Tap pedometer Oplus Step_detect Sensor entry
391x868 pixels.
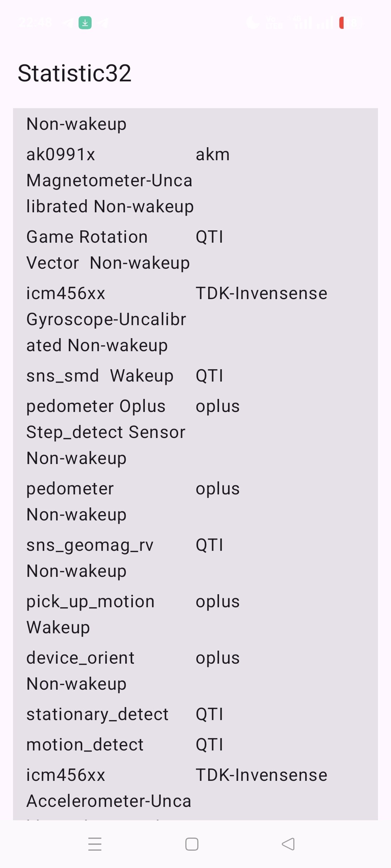[195, 432]
